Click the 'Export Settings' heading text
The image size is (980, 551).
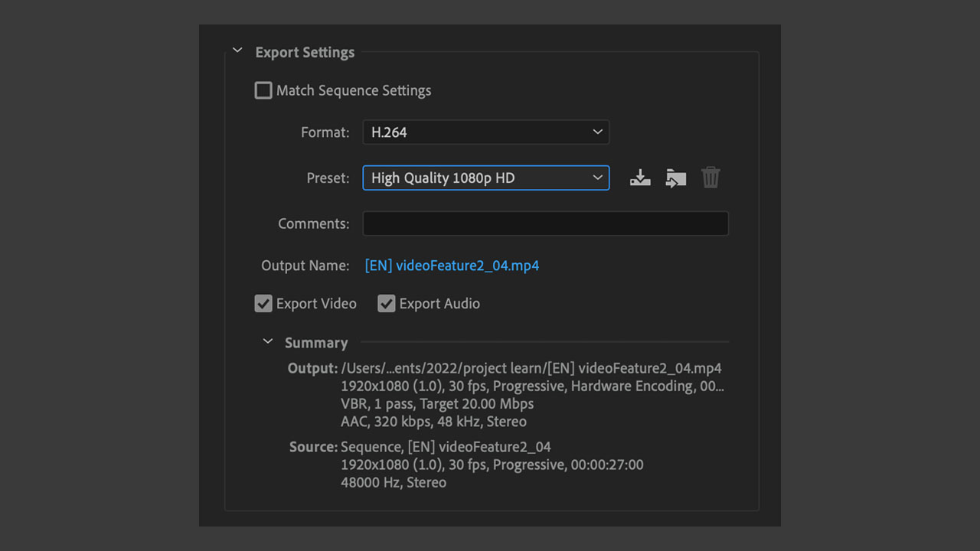(x=305, y=52)
